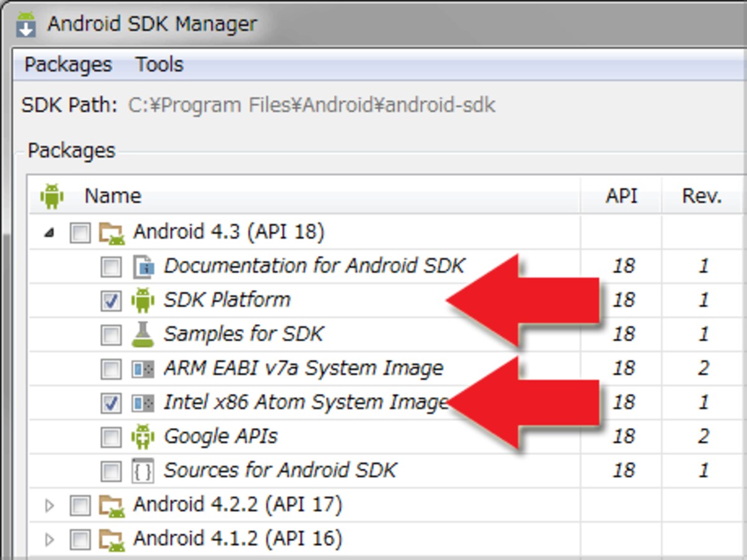The height and width of the screenshot is (560, 747).
Task: Click the Android 4.2.2 (API 17) folder icon
Action: pyautogui.click(x=111, y=505)
